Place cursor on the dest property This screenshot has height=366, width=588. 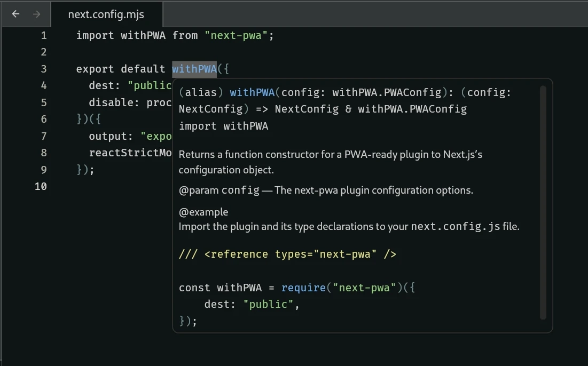(x=101, y=85)
